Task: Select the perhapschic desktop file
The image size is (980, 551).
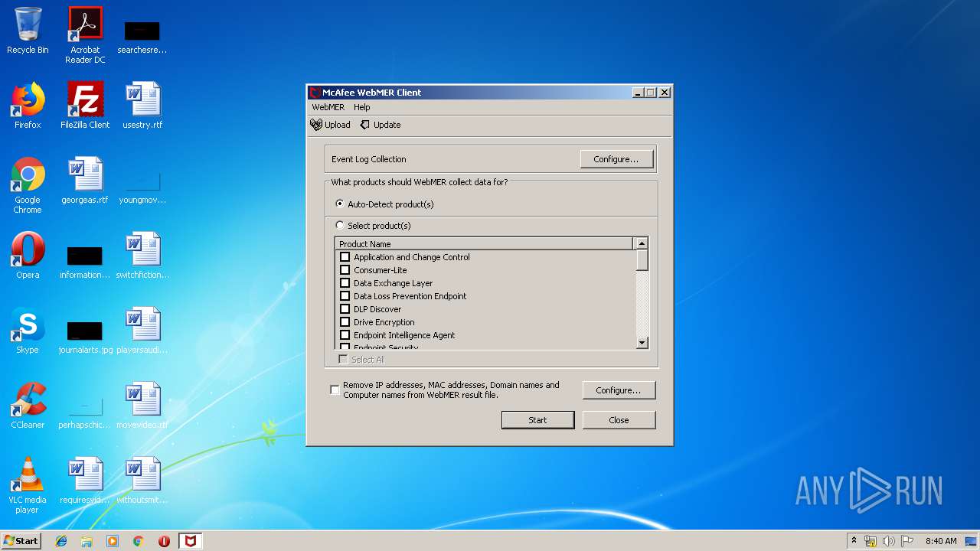Action: pyautogui.click(x=85, y=413)
